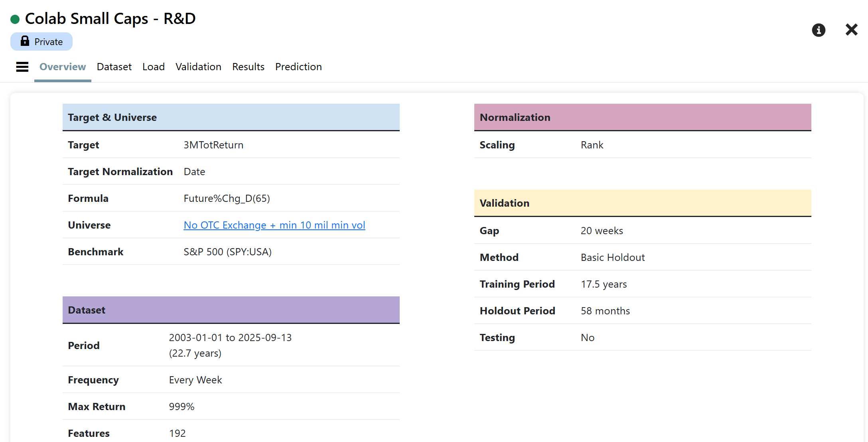Click the Colab Small Caps - R&D title

pos(110,19)
